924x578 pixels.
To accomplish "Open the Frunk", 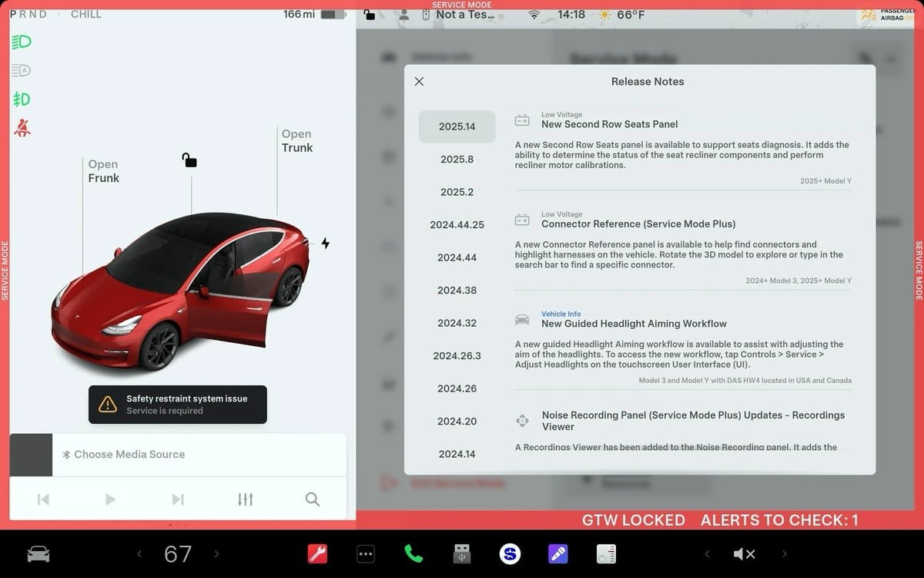I will (103, 171).
